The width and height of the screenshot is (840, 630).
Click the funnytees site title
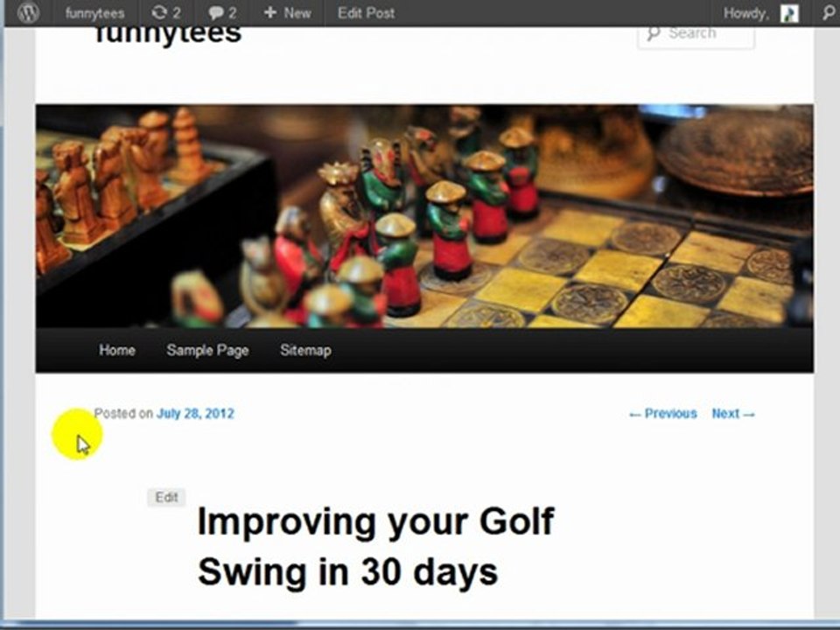(168, 34)
